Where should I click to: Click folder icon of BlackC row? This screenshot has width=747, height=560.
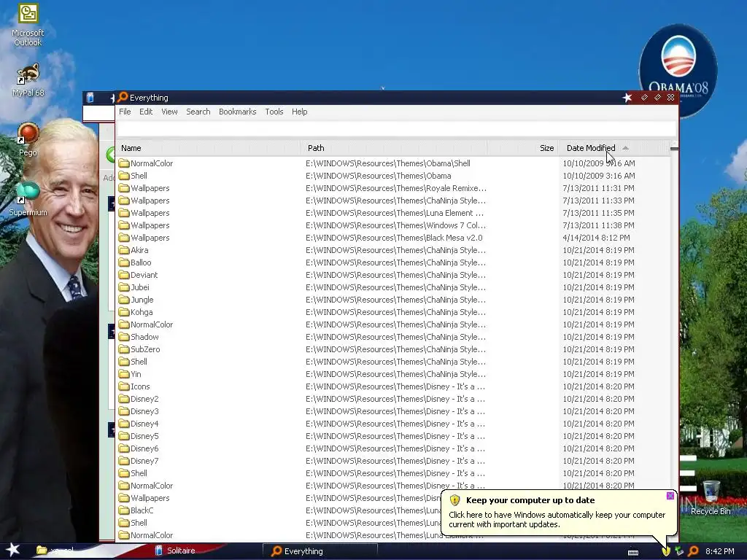(x=124, y=510)
